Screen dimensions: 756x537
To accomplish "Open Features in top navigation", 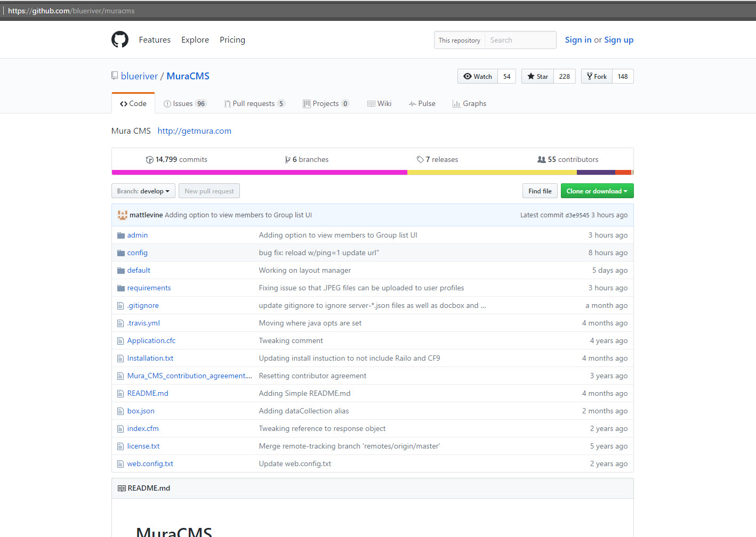I will pyautogui.click(x=155, y=39).
